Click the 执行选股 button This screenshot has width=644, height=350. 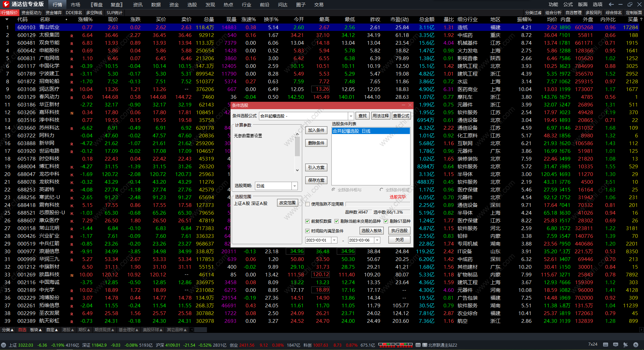(x=399, y=231)
